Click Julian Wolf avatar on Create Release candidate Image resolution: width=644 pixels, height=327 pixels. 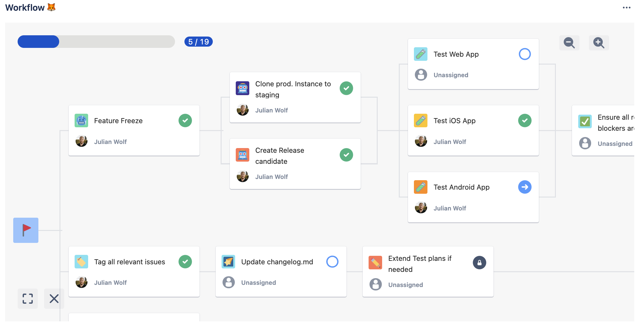243,176
